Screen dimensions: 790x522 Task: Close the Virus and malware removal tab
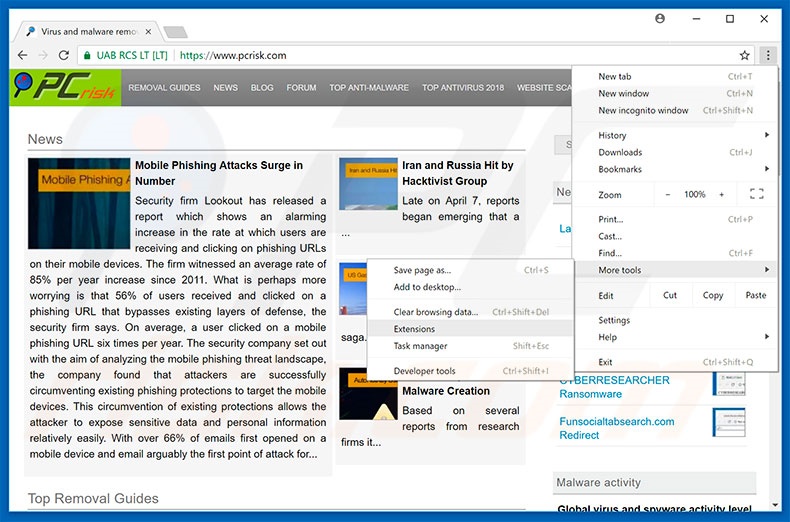(148, 31)
